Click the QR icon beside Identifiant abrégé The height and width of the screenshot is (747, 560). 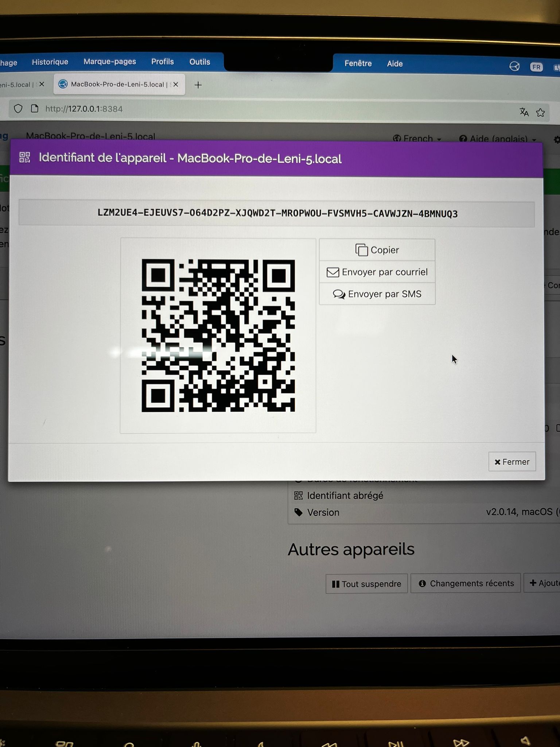[x=298, y=495]
